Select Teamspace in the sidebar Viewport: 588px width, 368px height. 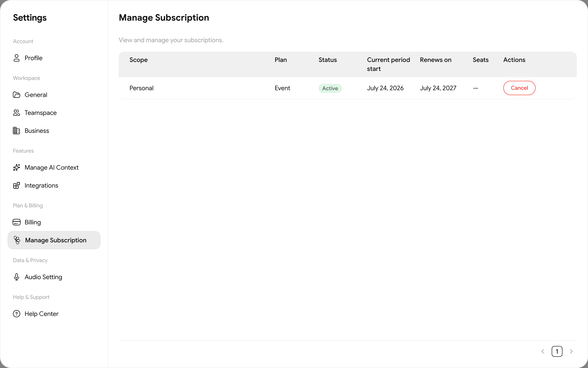point(41,113)
